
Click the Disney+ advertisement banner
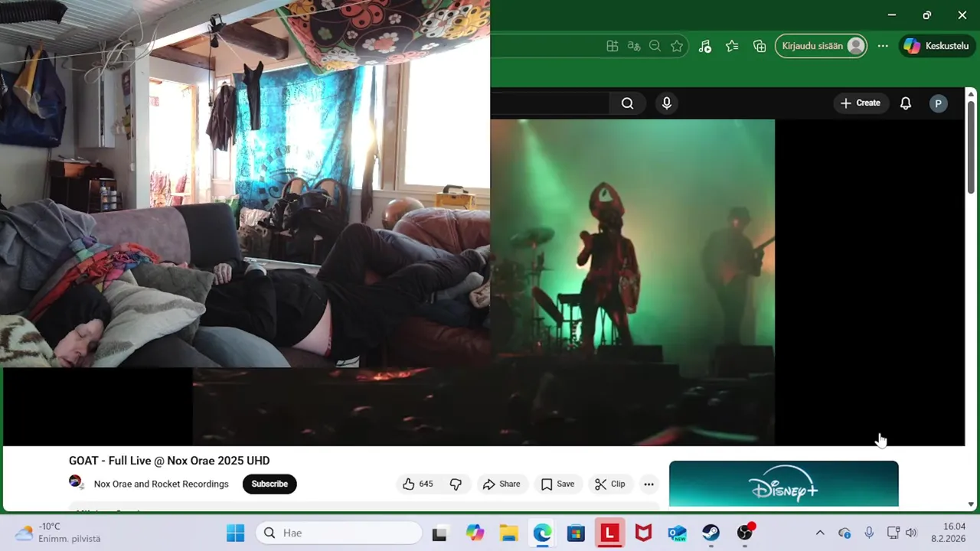click(x=783, y=484)
